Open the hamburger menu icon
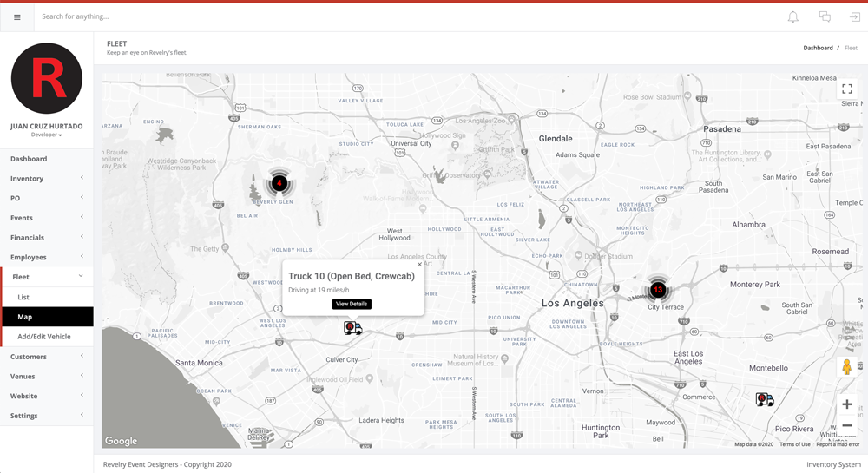Viewport: 868px width, 473px height. [x=16, y=17]
